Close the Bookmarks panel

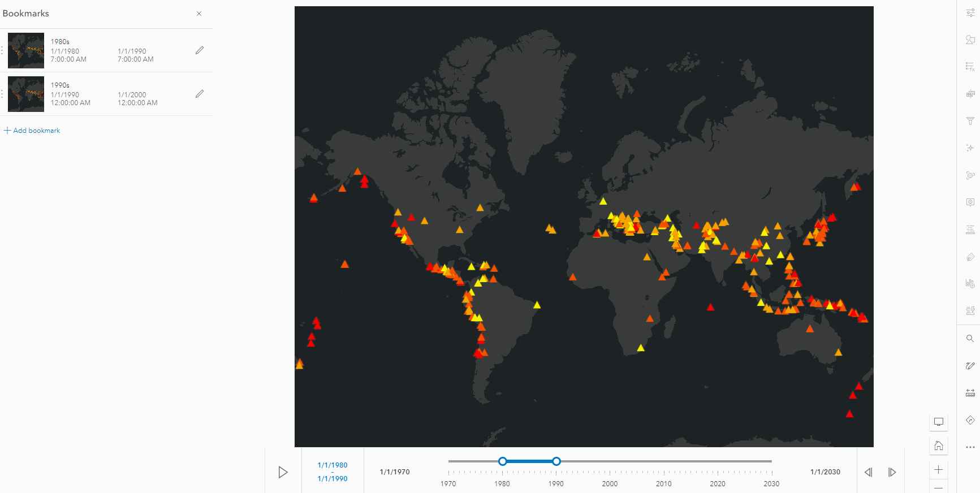(x=199, y=14)
